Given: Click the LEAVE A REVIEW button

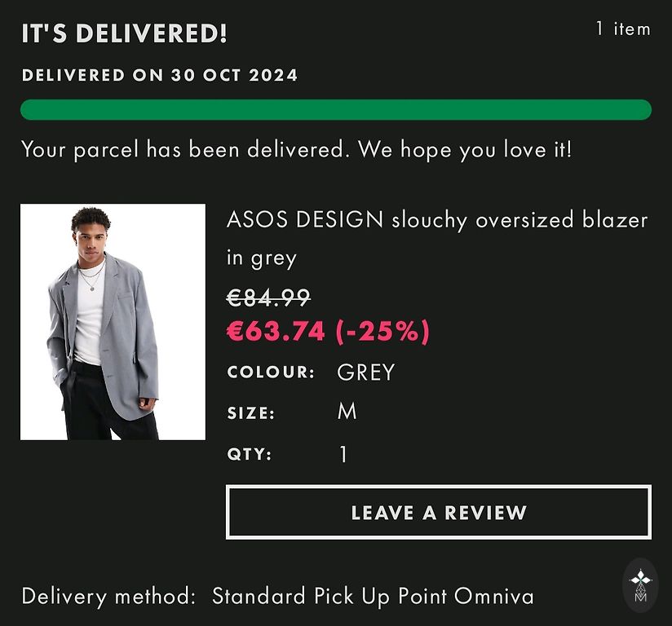Looking at the screenshot, I should (x=438, y=513).
